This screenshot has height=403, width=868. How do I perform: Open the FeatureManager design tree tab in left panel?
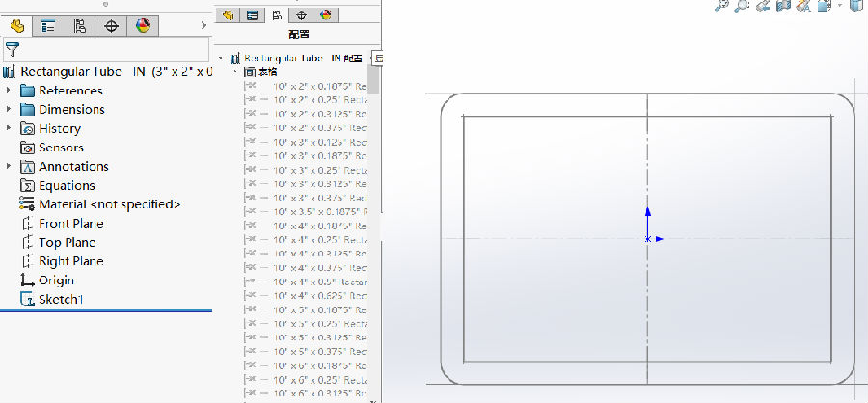pyautogui.click(x=17, y=26)
